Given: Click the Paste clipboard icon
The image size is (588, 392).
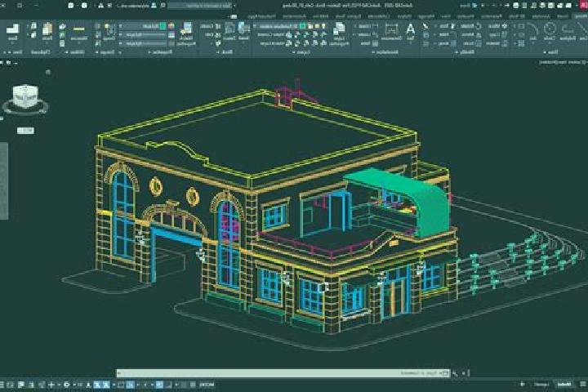Looking at the screenshot, I should pos(47,32).
